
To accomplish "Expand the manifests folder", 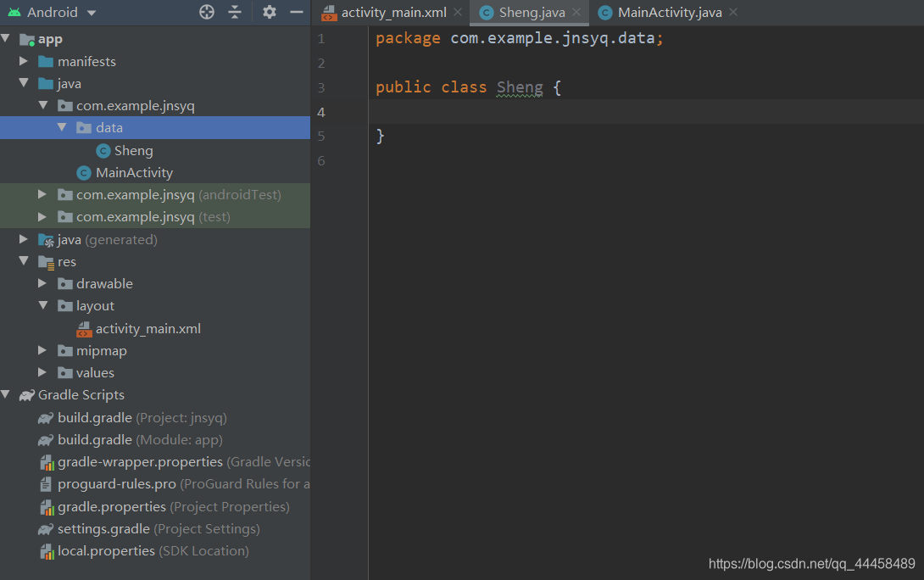I will point(24,61).
